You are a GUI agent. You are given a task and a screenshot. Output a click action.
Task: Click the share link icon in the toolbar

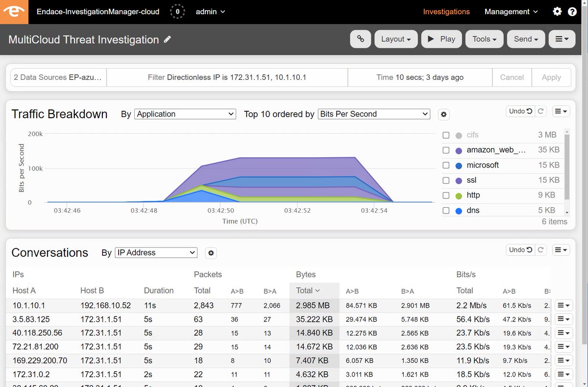(361, 39)
